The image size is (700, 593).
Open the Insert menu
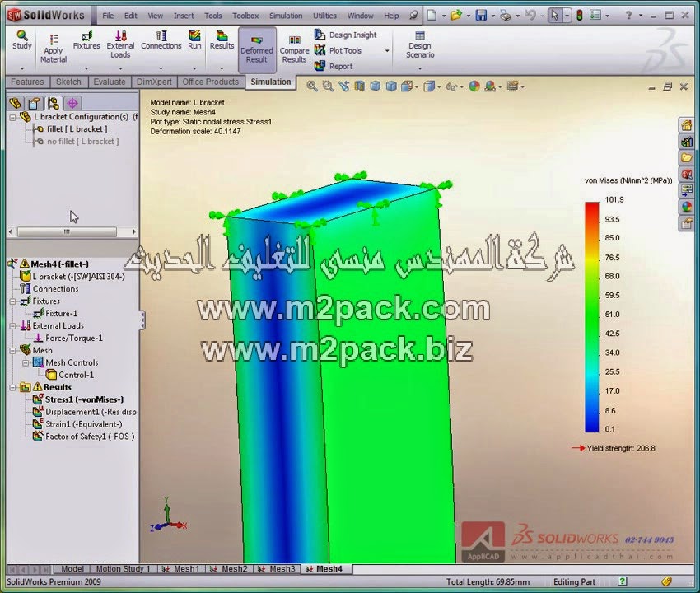pyautogui.click(x=184, y=16)
